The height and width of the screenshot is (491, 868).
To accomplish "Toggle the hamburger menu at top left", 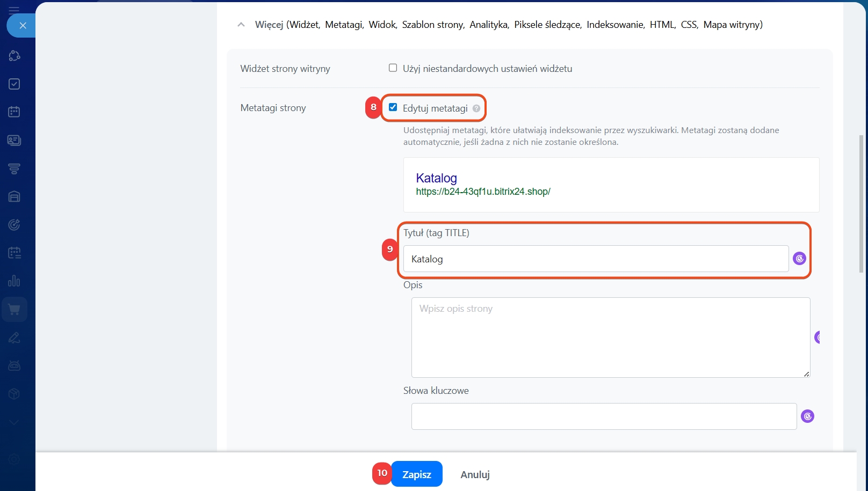I will tap(15, 10).
